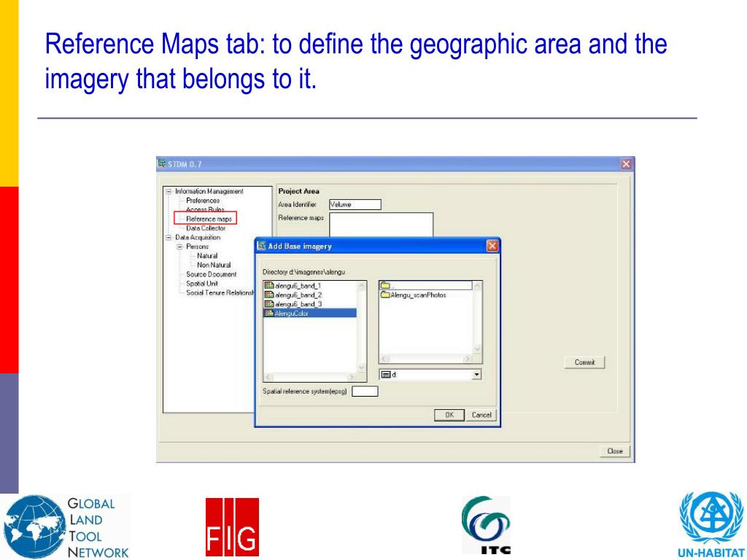Click the Close button in STDM window

click(x=614, y=451)
